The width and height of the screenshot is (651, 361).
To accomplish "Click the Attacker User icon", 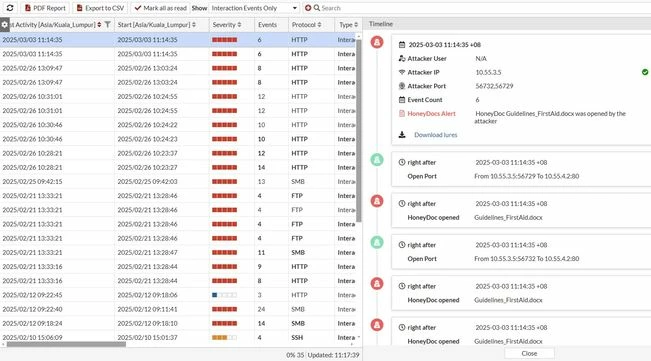I will [401, 59].
